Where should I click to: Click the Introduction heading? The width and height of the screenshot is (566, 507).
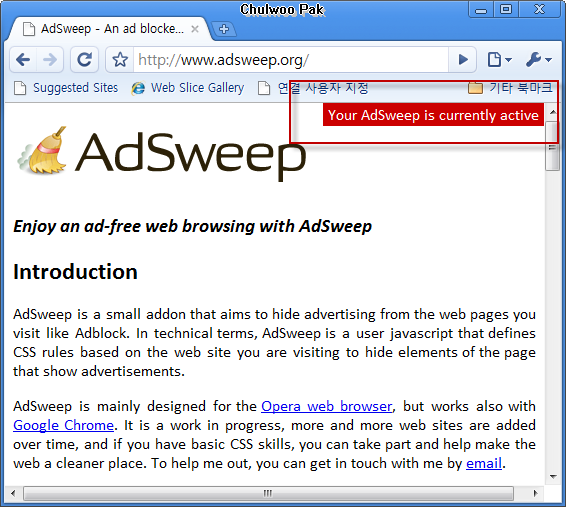pyautogui.click(x=75, y=271)
